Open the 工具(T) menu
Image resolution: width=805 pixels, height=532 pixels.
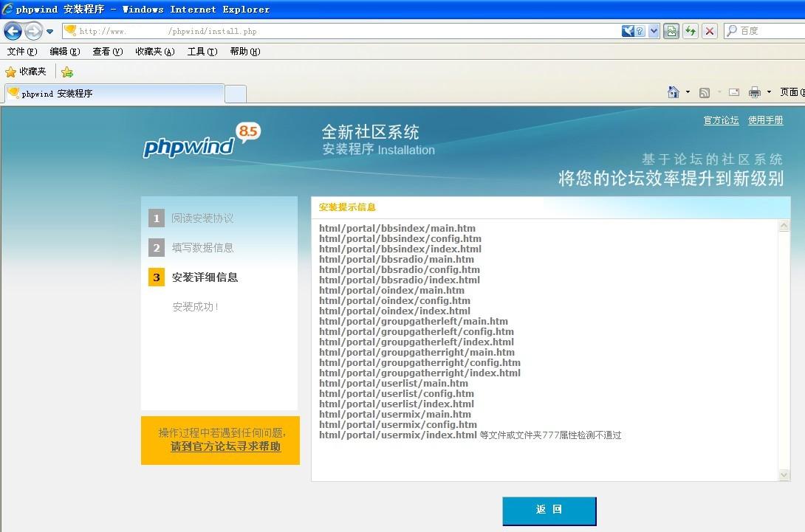pos(202,52)
